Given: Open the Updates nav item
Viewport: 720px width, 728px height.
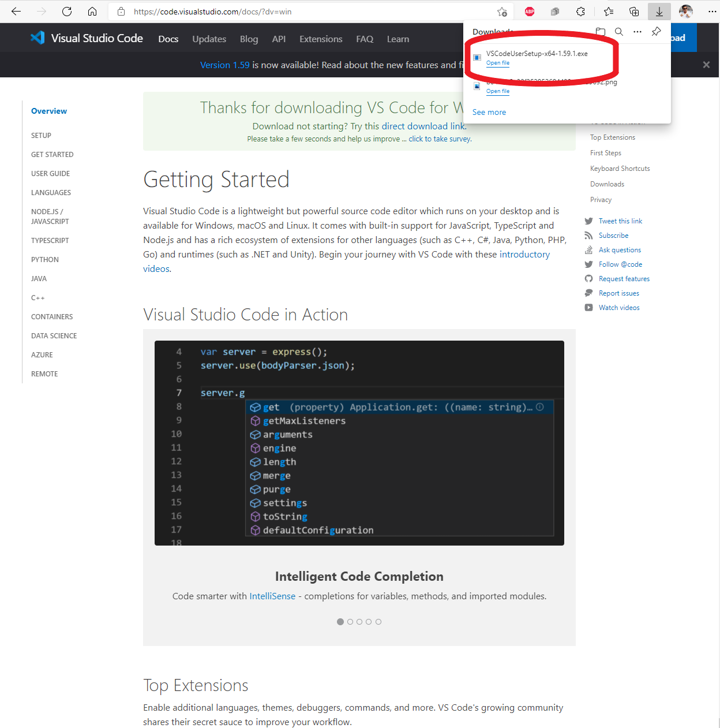Looking at the screenshot, I should tap(209, 39).
